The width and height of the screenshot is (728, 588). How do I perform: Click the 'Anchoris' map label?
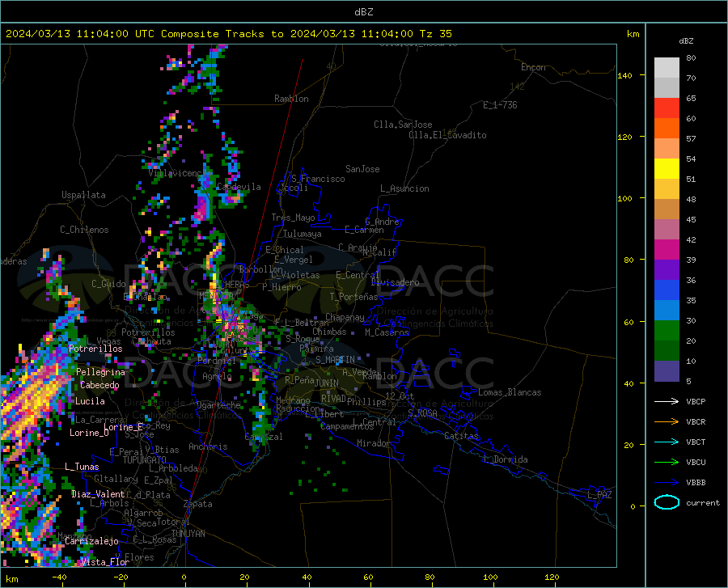208,447
